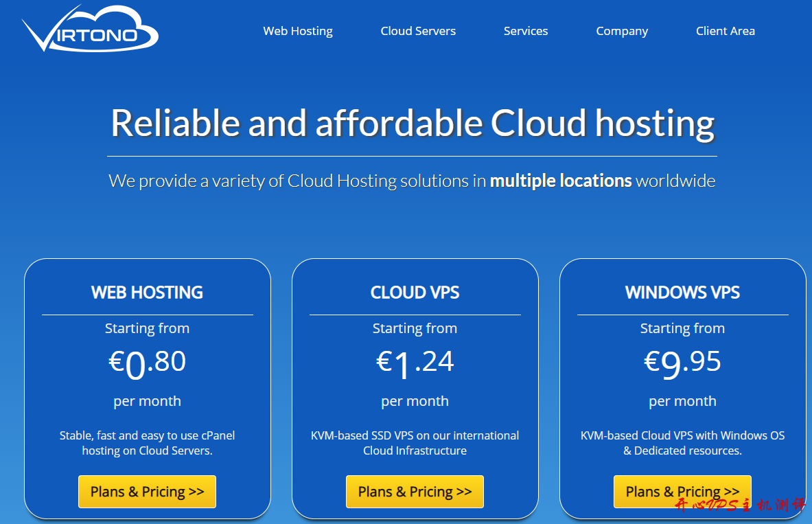Click the WEB HOSTING card title

point(147,293)
